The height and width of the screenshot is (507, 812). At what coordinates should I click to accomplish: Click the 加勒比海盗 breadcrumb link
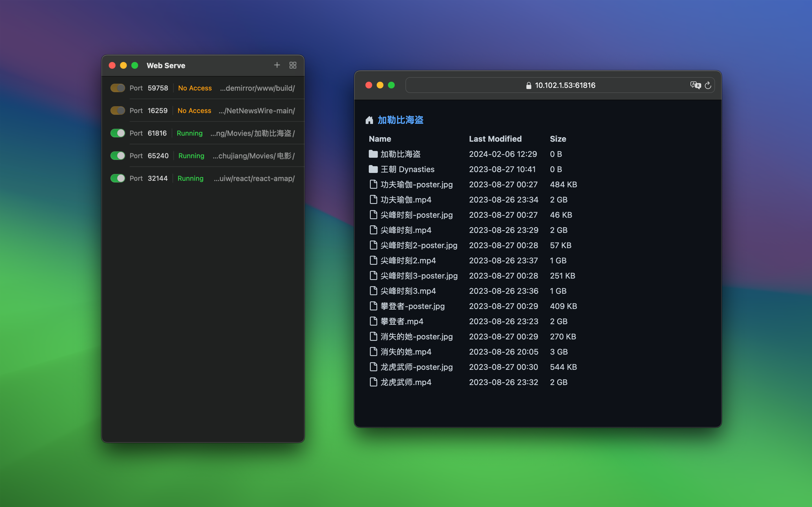click(x=400, y=120)
